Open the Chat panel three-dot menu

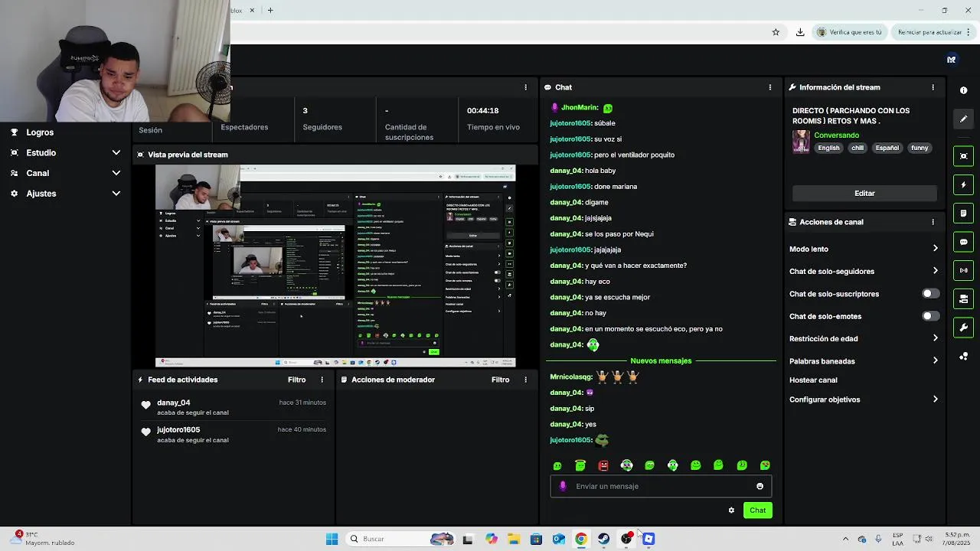pos(770,87)
